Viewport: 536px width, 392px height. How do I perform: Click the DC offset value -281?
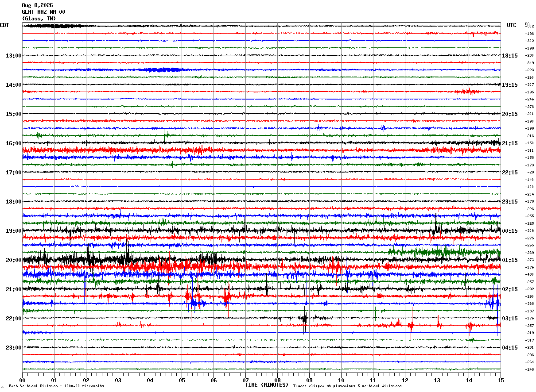[529, 347]
